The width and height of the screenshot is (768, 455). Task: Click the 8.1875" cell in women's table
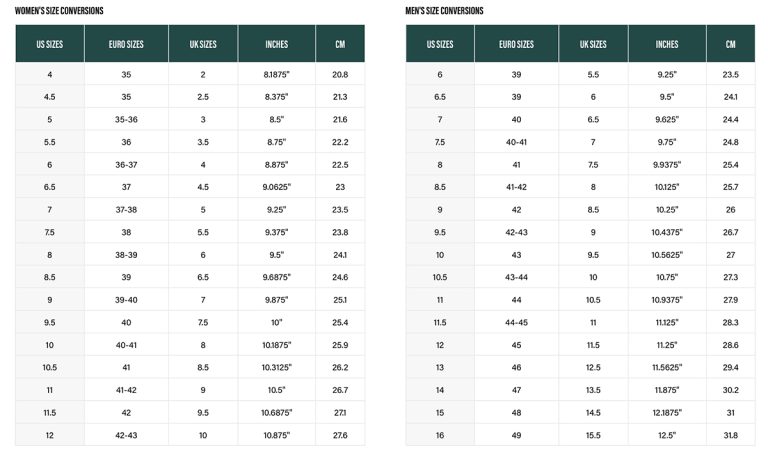tap(276, 75)
